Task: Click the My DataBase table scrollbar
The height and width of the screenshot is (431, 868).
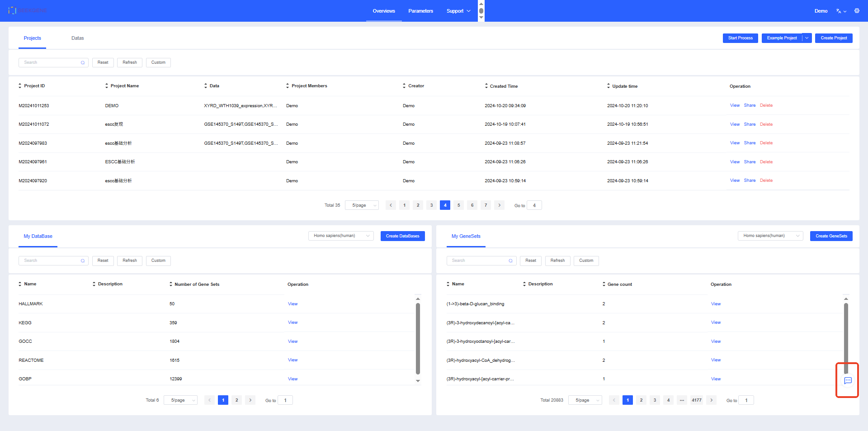Action: click(418, 339)
